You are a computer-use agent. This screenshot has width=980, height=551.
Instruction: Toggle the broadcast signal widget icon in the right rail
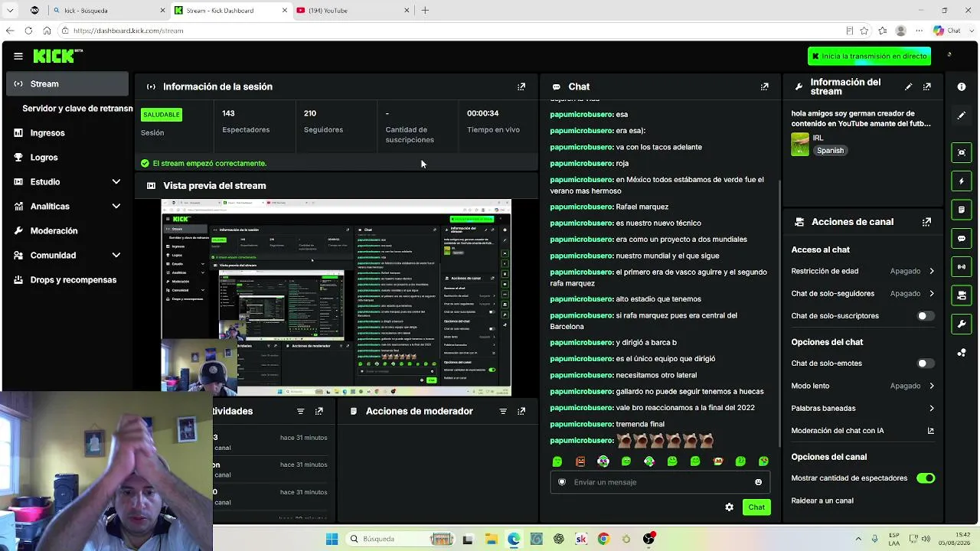point(962,266)
